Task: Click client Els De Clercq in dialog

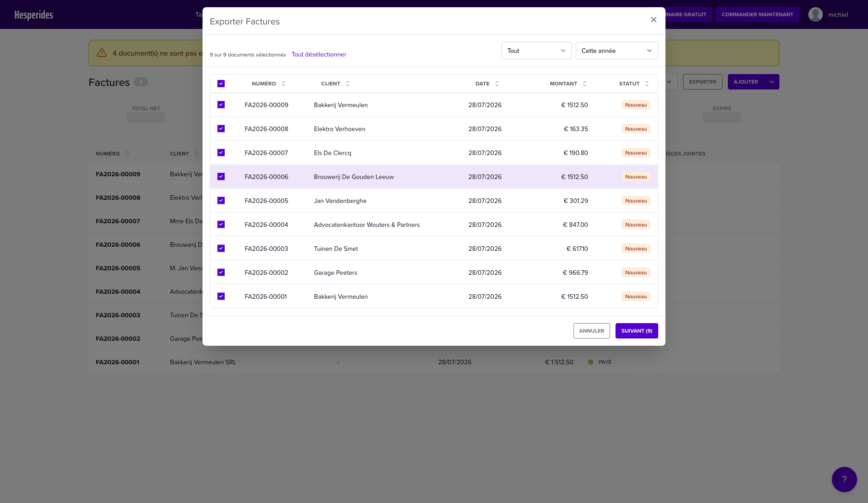Action: pyautogui.click(x=332, y=153)
